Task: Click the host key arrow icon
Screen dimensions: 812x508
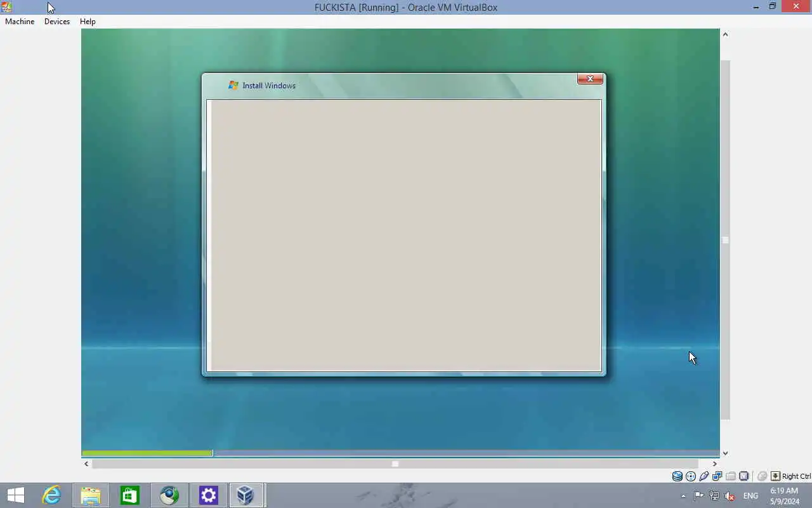Action: click(775, 476)
